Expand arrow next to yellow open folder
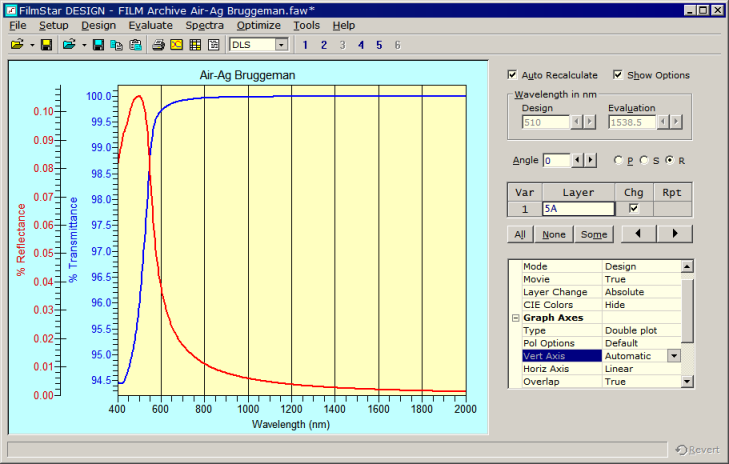Viewport: 729px width, 464px height. 32,45
